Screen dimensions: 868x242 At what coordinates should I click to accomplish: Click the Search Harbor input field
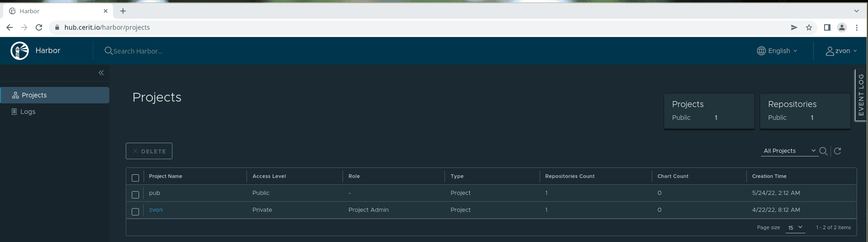[x=183, y=51]
